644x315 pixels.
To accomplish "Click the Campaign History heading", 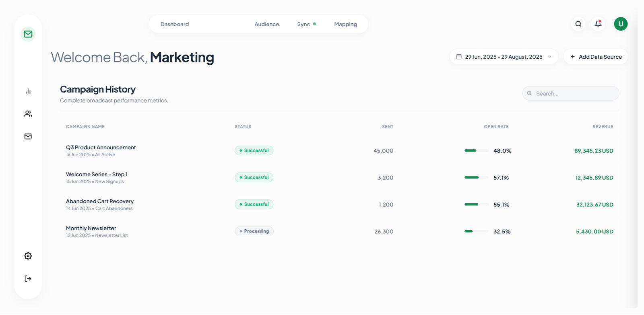I will 98,89.
